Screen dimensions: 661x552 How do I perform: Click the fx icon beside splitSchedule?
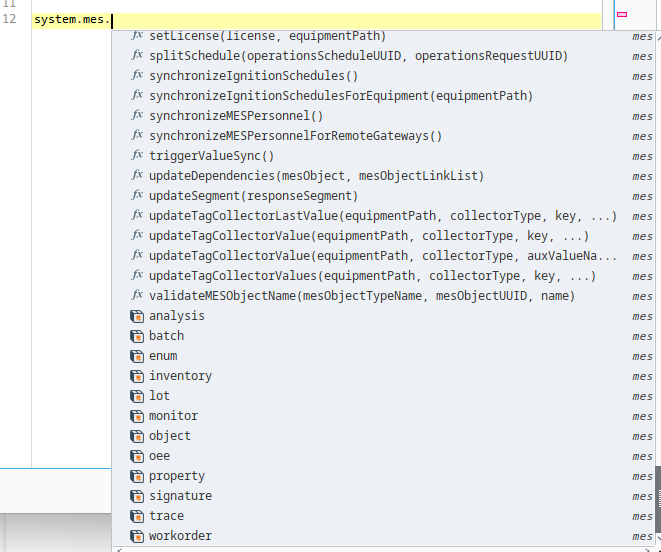[137, 56]
